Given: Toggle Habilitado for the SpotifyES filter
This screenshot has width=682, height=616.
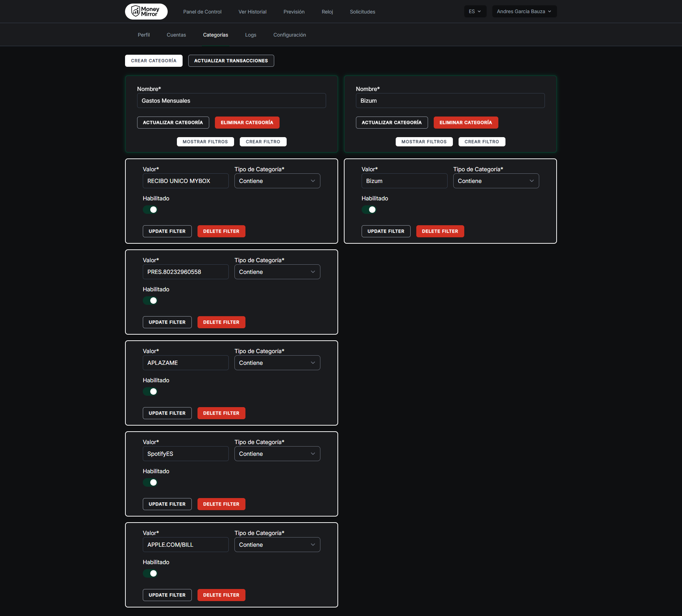Looking at the screenshot, I should [x=150, y=482].
